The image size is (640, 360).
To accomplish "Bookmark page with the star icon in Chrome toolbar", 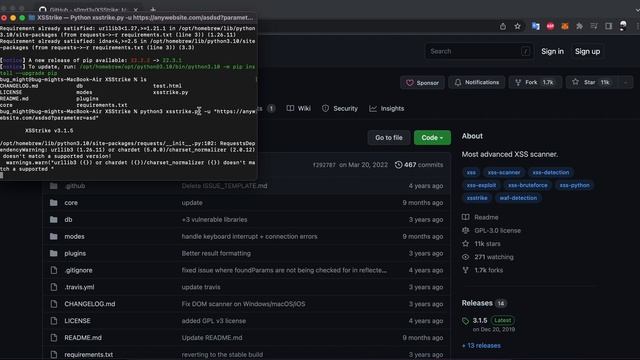I will 518,27.
